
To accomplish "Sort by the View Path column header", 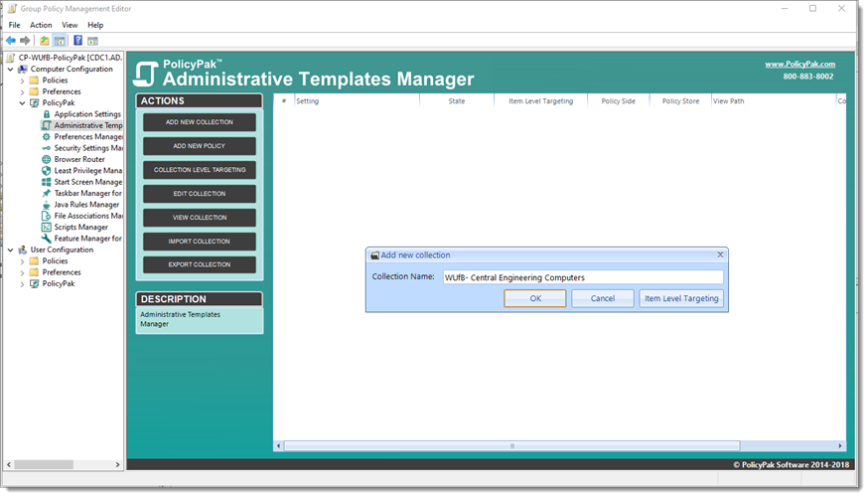I will pyautogui.click(x=774, y=101).
